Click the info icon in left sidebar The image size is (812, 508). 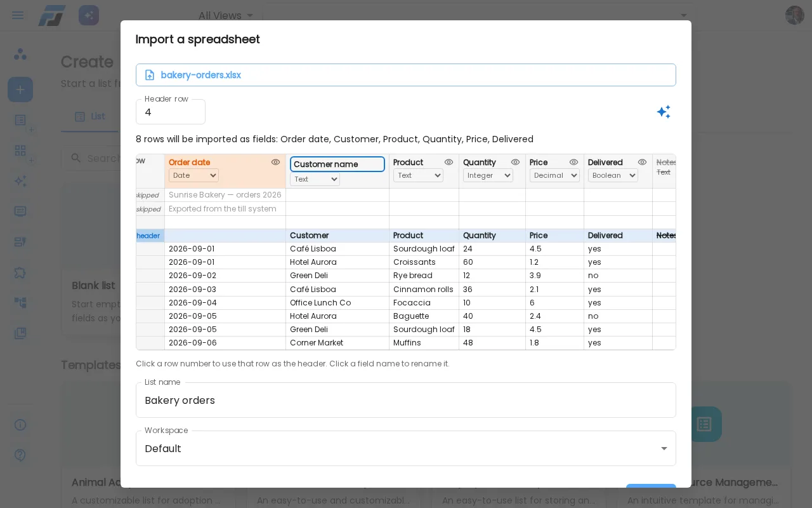(20, 425)
